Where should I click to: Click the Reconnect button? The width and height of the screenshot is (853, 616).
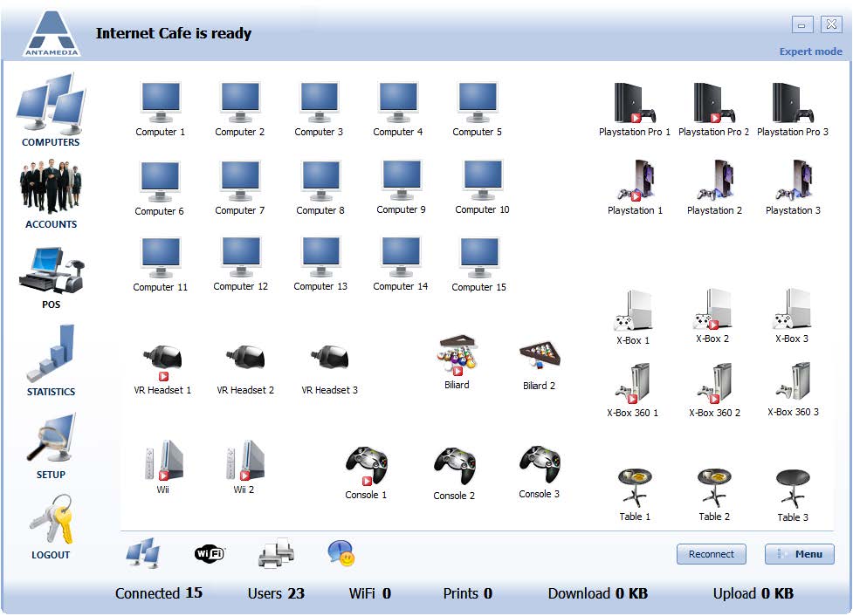click(x=711, y=554)
